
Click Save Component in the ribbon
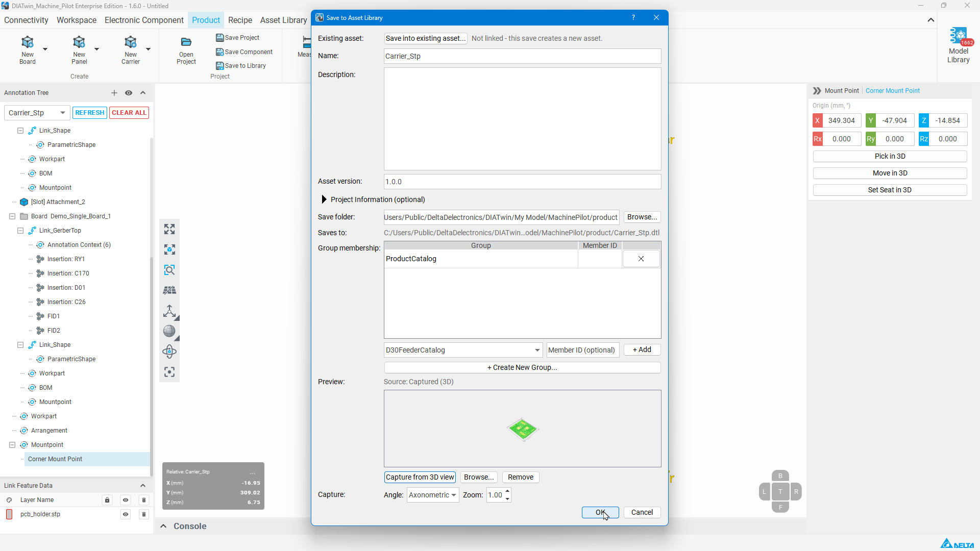pyautogui.click(x=244, y=52)
